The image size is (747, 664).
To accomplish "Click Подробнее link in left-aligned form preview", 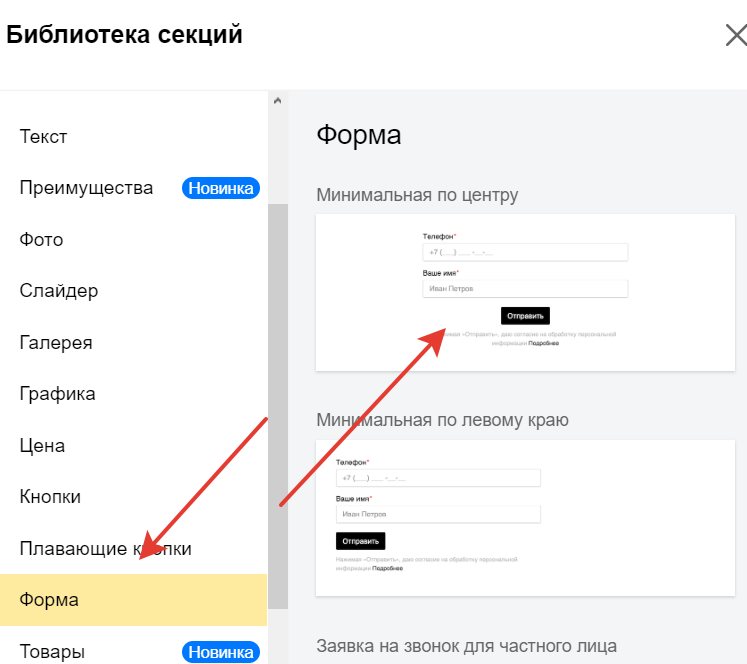I will pyautogui.click(x=387, y=568).
